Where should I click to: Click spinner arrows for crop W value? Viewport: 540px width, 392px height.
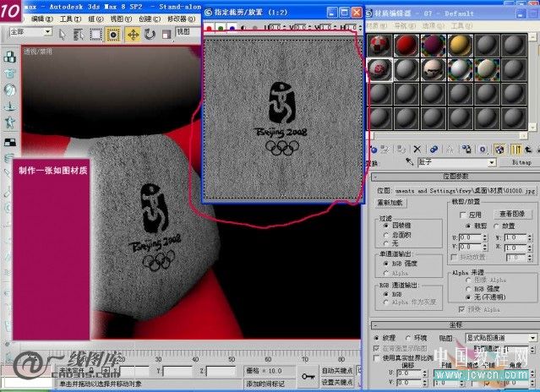pos(530,237)
